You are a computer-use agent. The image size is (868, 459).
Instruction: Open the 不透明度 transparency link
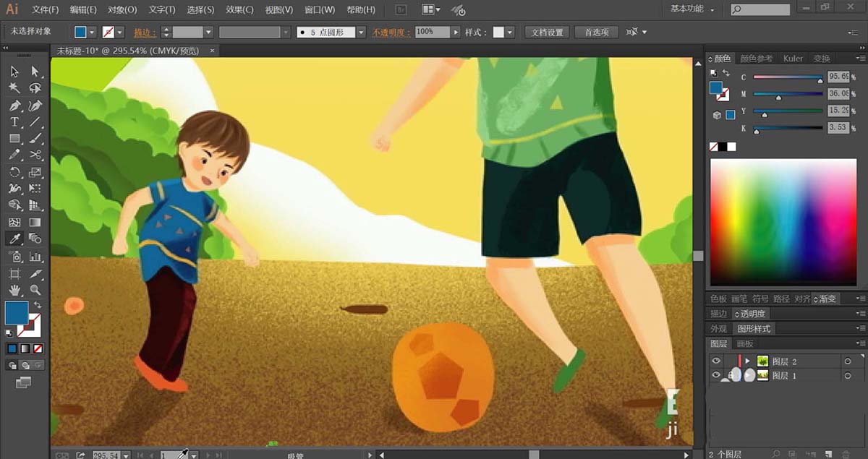click(391, 33)
